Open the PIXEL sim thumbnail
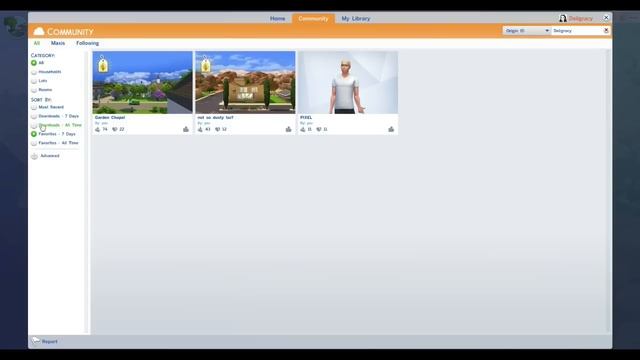This screenshot has width=640, height=360. tap(348, 82)
